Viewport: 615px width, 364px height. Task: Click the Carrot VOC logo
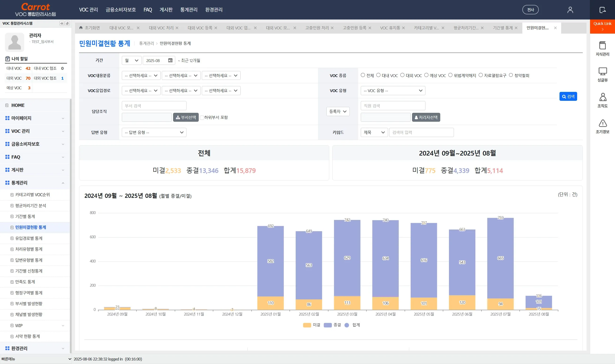coord(36,10)
